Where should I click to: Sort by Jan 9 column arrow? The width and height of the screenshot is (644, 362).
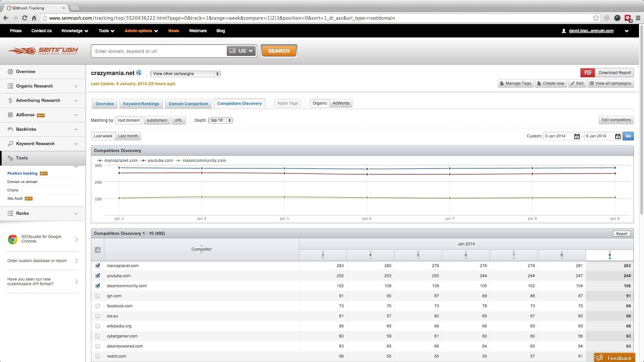point(610,258)
